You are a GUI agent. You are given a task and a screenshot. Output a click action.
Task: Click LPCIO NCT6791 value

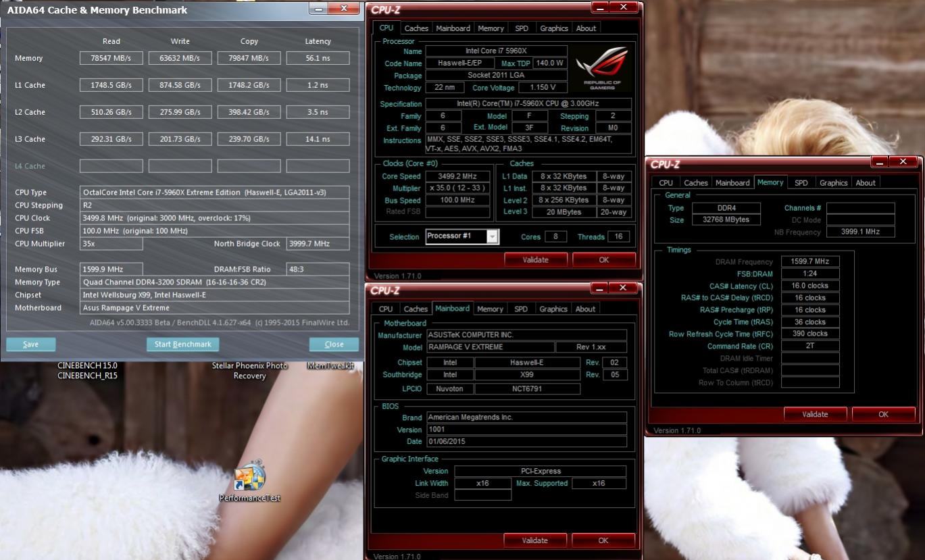[527, 389]
